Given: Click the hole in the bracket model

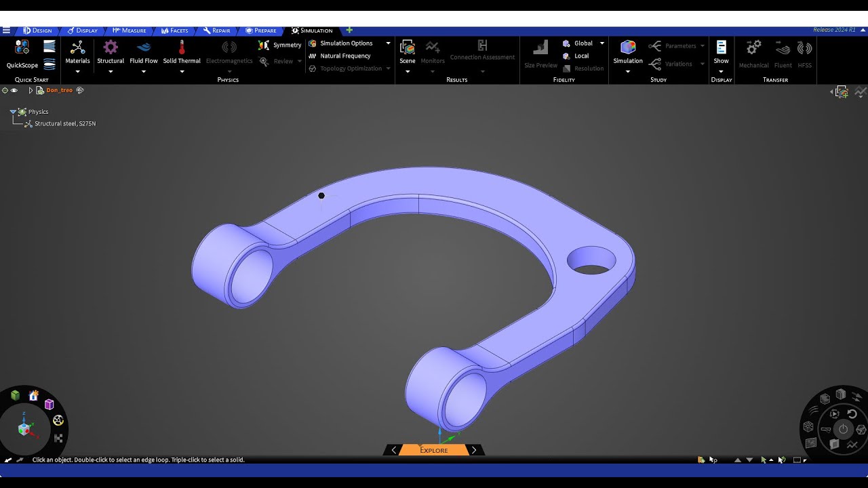Looking at the screenshot, I should point(591,261).
